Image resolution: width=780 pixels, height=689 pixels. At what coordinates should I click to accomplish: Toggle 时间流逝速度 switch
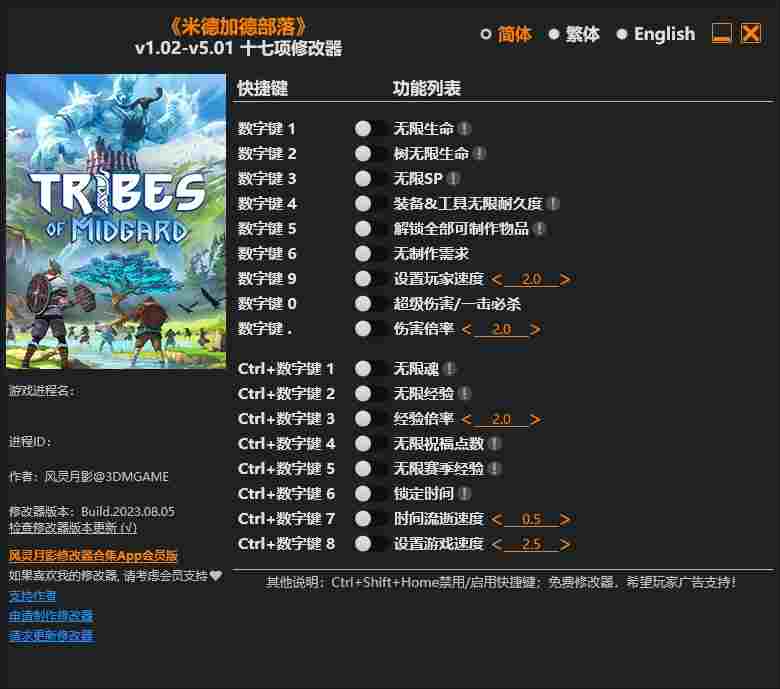370,519
